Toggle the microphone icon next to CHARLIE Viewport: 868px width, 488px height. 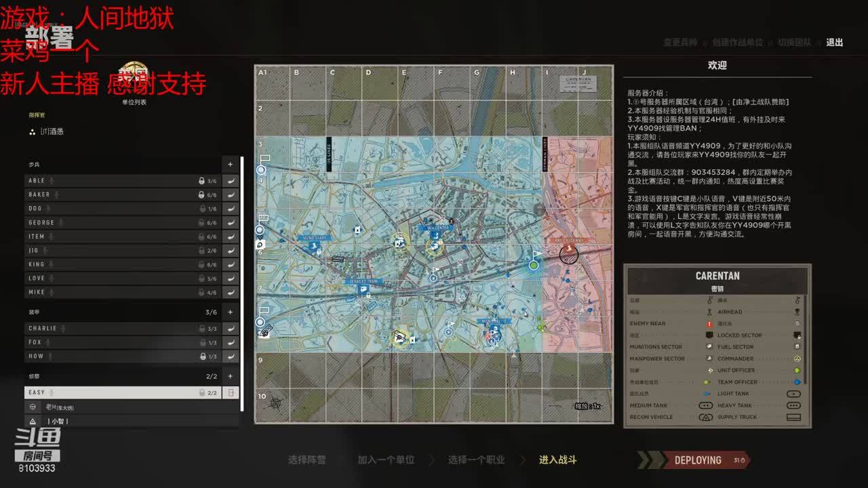click(64, 329)
